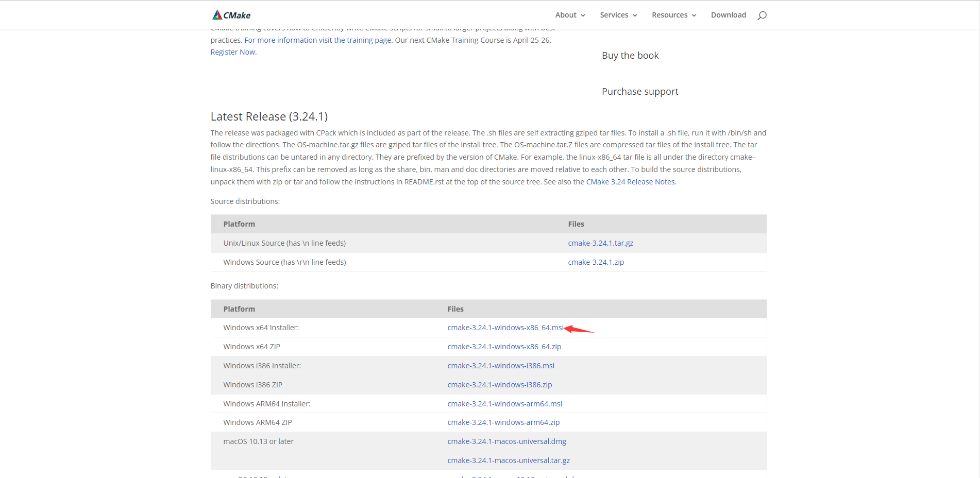Download cmake-3.24.1-windows-arm64.zip
980x478 pixels.
pyautogui.click(x=503, y=422)
